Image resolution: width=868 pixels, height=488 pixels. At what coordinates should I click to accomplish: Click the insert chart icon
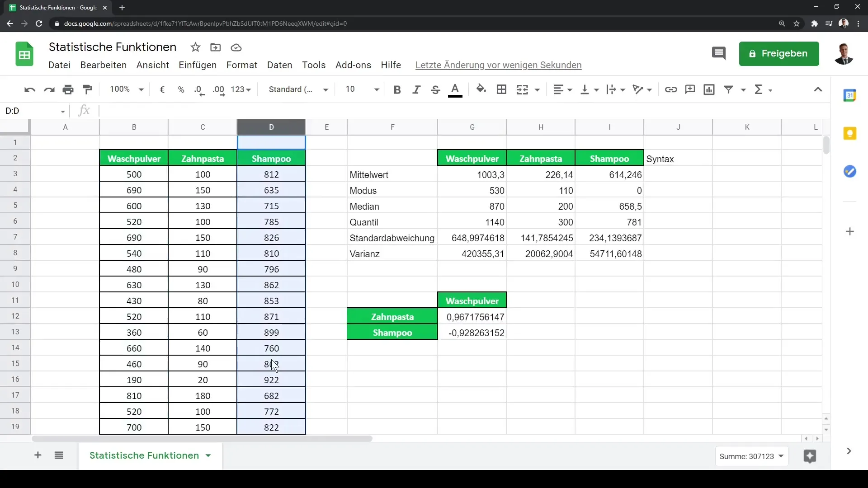pos(709,89)
